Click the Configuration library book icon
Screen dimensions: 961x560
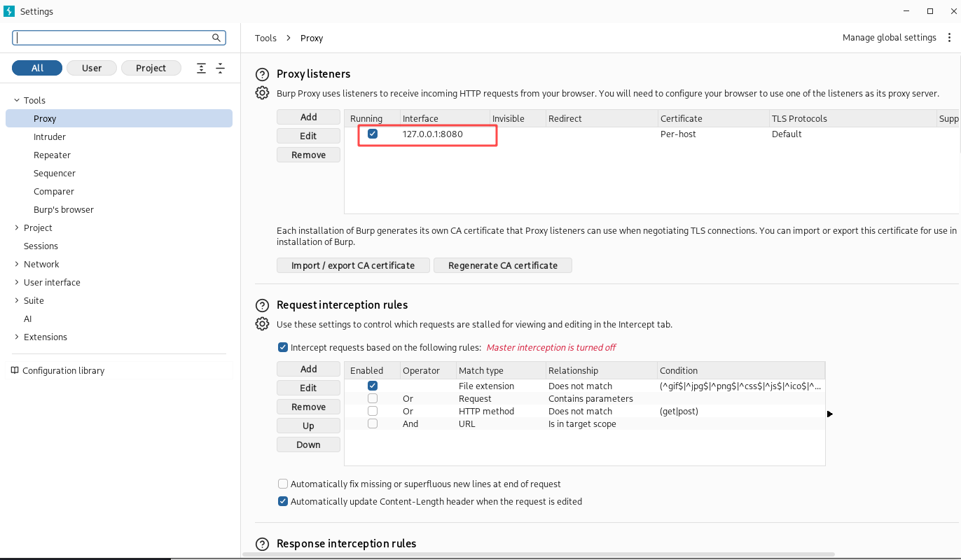pos(15,370)
